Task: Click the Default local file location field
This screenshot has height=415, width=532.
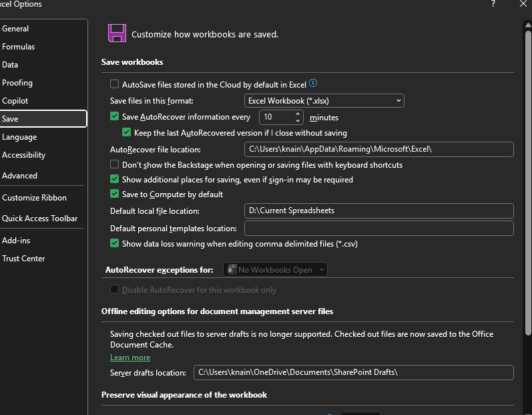Action: click(x=379, y=211)
